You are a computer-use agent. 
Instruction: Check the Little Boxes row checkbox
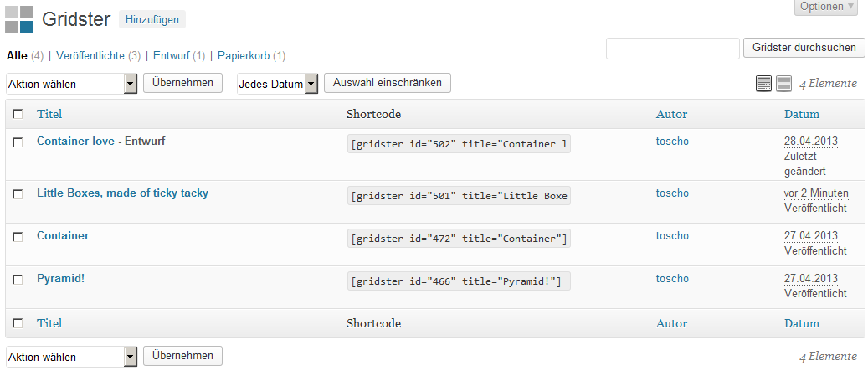coord(18,194)
